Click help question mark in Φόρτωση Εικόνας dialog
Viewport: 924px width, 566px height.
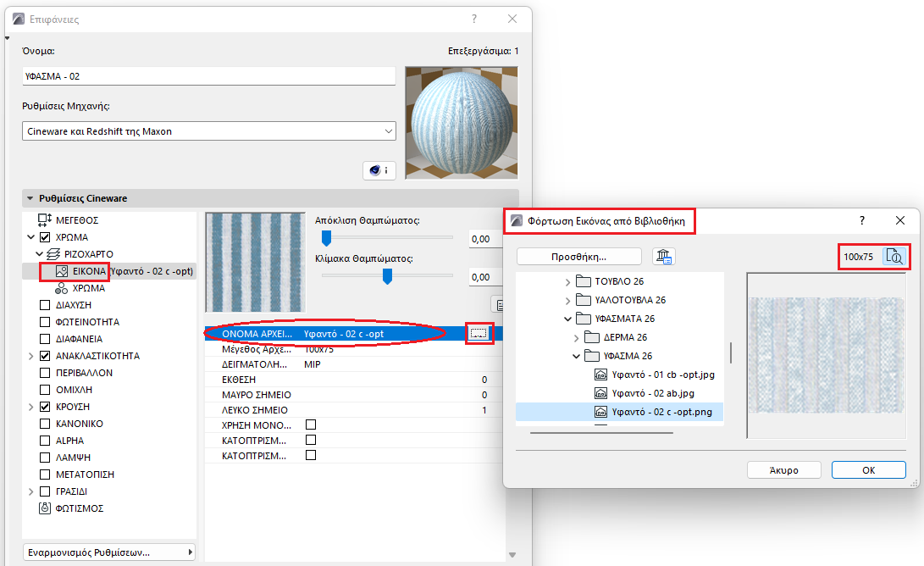pyautogui.click(x=862, y=220)
